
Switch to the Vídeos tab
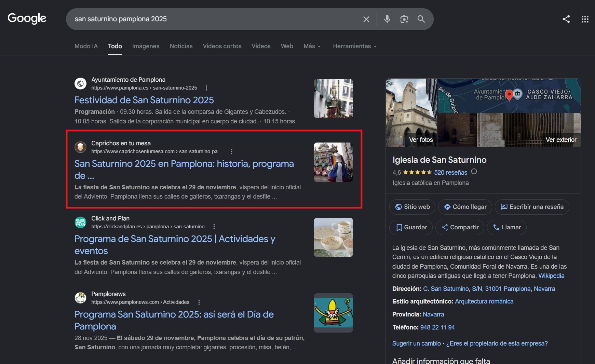(261, 46)
